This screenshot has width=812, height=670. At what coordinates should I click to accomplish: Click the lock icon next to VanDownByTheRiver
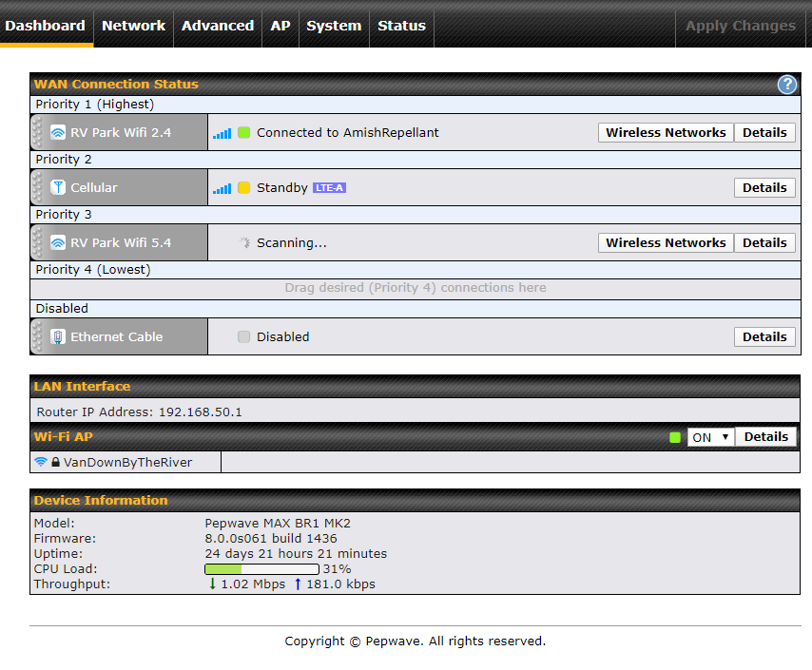[x=55, y=462]
